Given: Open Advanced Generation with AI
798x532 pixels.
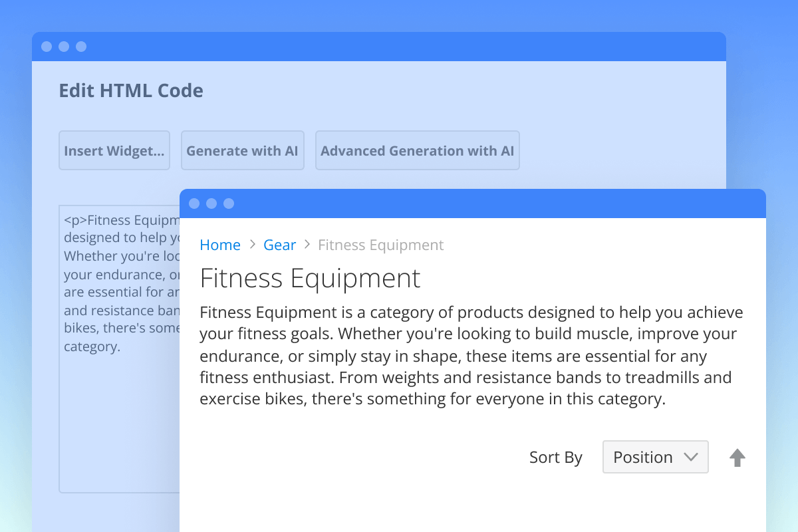Looking at the screenshot, I should 417,151.
